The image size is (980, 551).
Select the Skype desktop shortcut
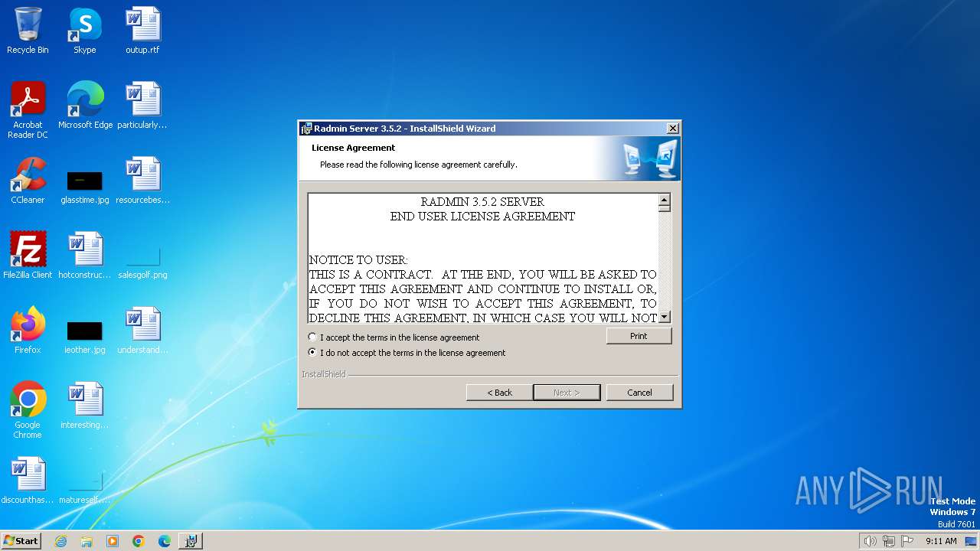pyautogui.click(x=84, y=31)
